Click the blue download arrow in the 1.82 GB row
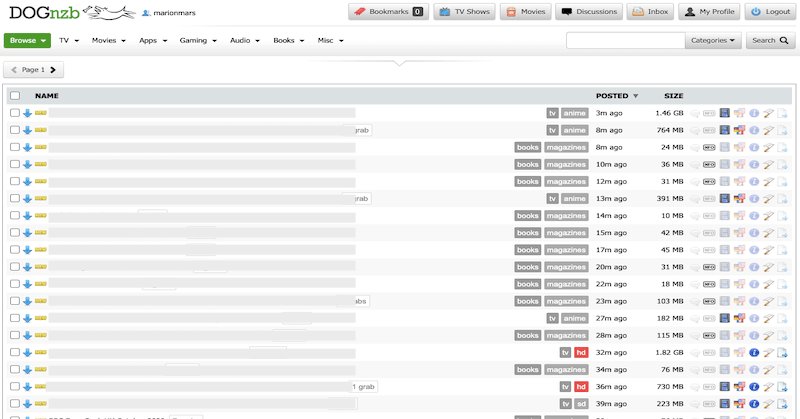 coord(28,353)
